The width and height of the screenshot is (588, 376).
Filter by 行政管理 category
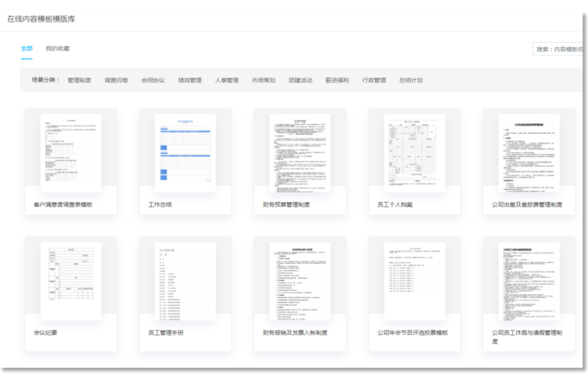point(374,80)
